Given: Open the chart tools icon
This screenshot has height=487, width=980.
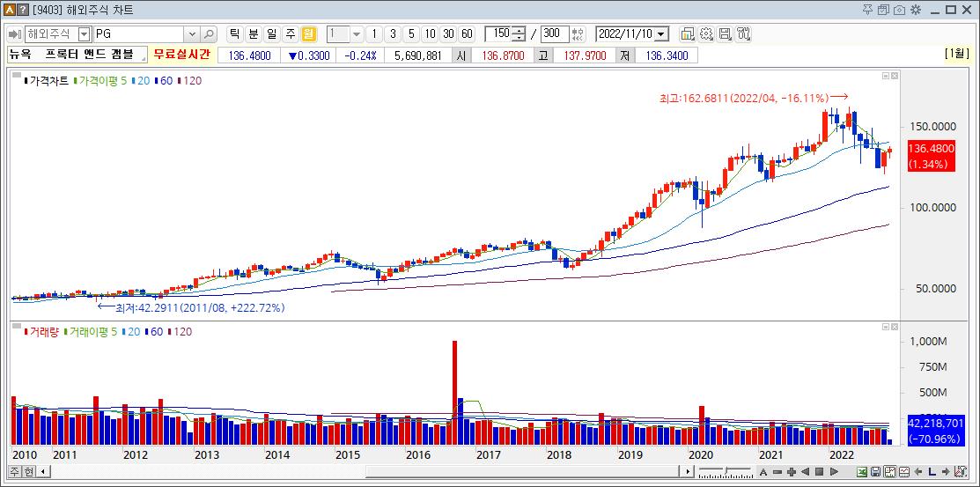Looking at the screenshot, I should click(744, 33).
